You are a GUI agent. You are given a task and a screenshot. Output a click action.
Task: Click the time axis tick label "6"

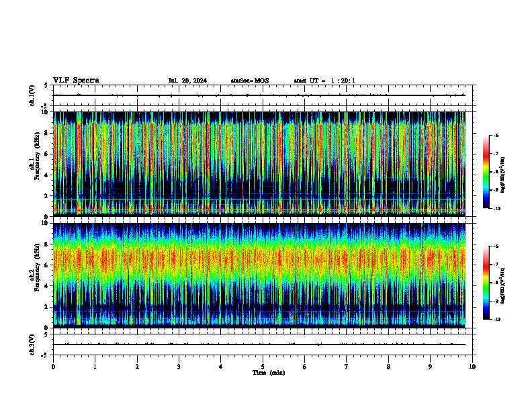(x=305, y=367)
